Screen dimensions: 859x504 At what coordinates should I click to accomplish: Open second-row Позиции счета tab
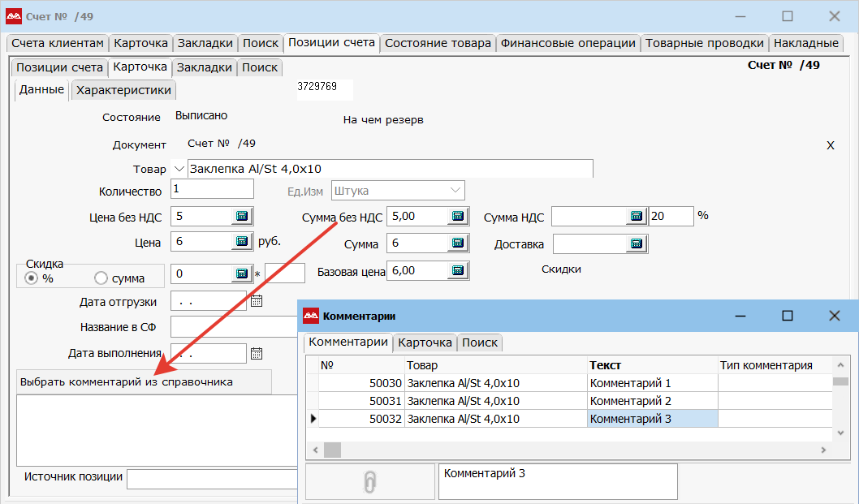[60, 67]
